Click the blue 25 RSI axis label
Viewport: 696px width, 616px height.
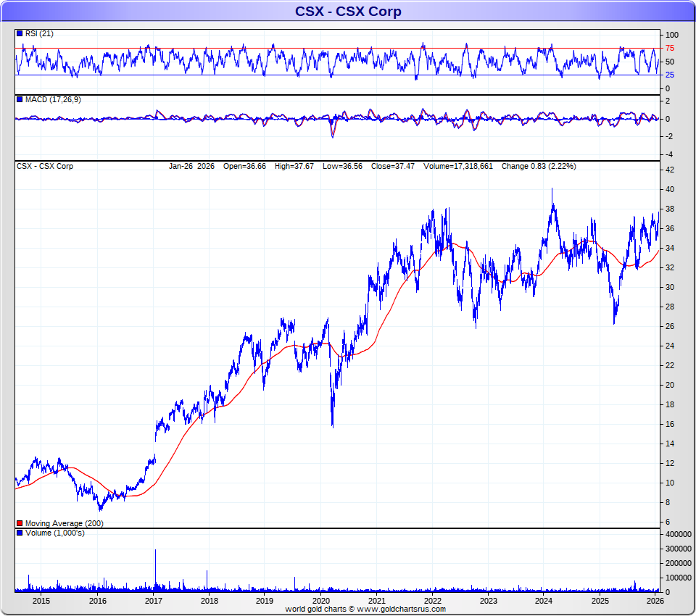[670, 75]
